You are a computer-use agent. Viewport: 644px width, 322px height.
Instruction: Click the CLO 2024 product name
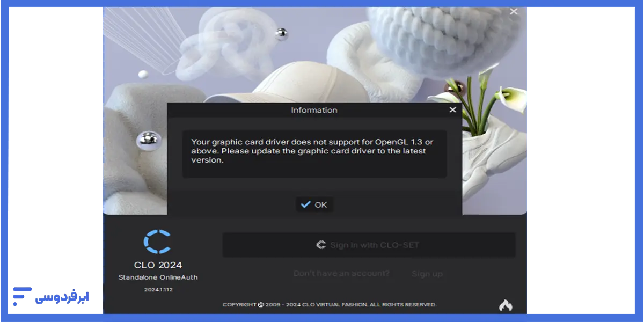(x=158, y=265)
